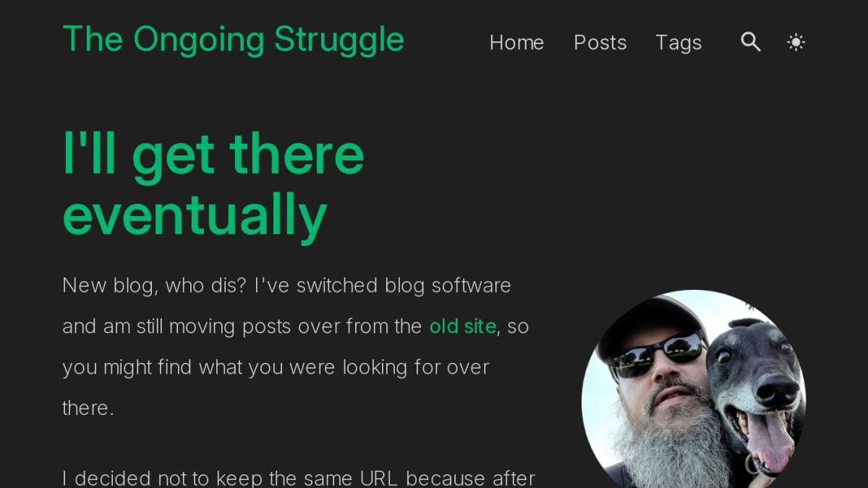Open the Posts nav item

pyautogui.click(x=600, y=43)
